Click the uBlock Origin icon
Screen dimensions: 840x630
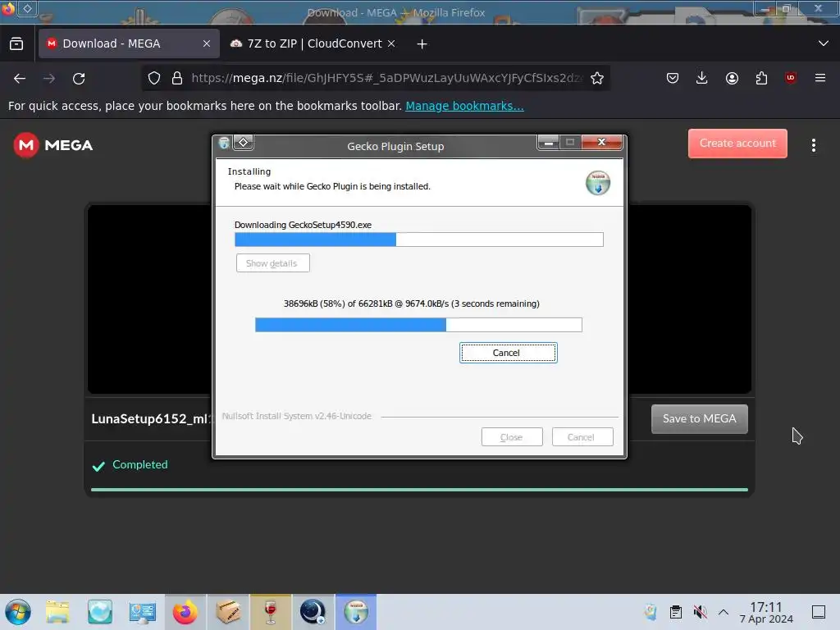click(791, 78)
